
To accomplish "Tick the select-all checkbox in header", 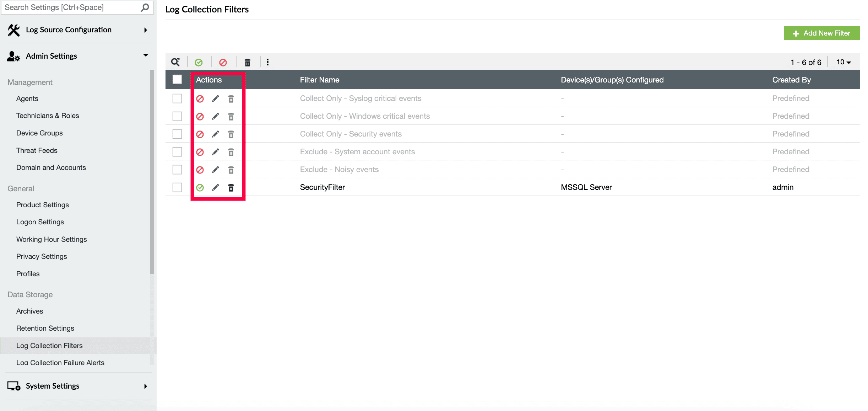I will 177,79.
